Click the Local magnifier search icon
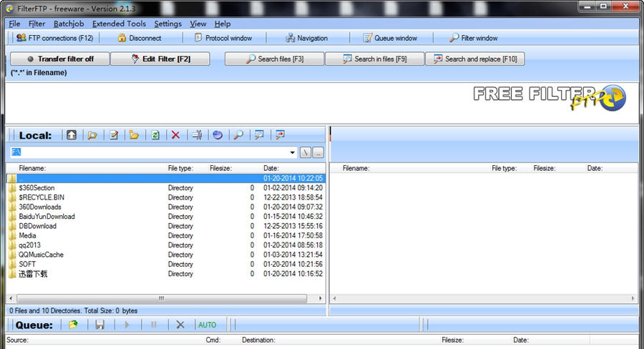 (238, 134)
